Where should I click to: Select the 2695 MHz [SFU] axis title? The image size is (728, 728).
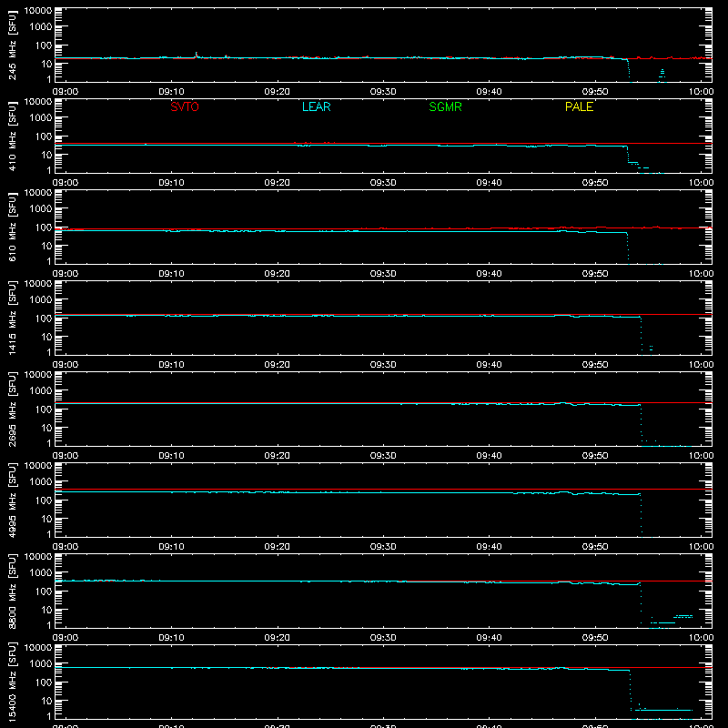12,409
